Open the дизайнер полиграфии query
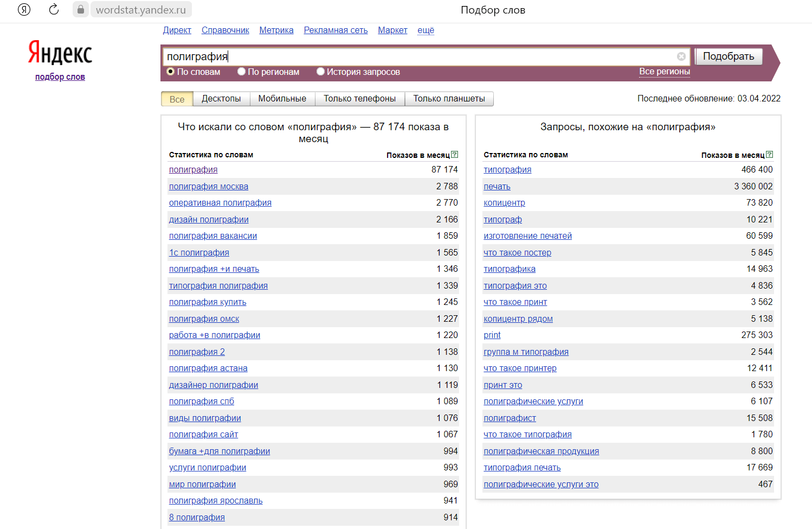 tap(214, 385)
